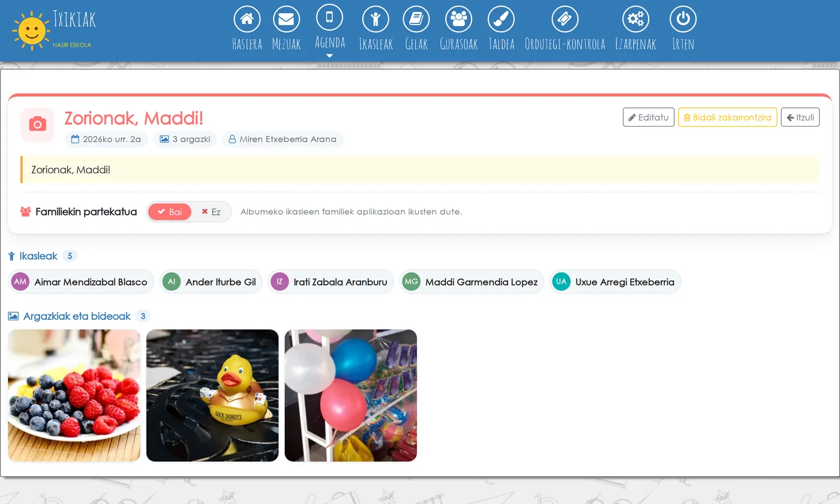Select Ez to stop family sharing
Viewport: 840px width, 504px height.
click(x=211, y=212)
